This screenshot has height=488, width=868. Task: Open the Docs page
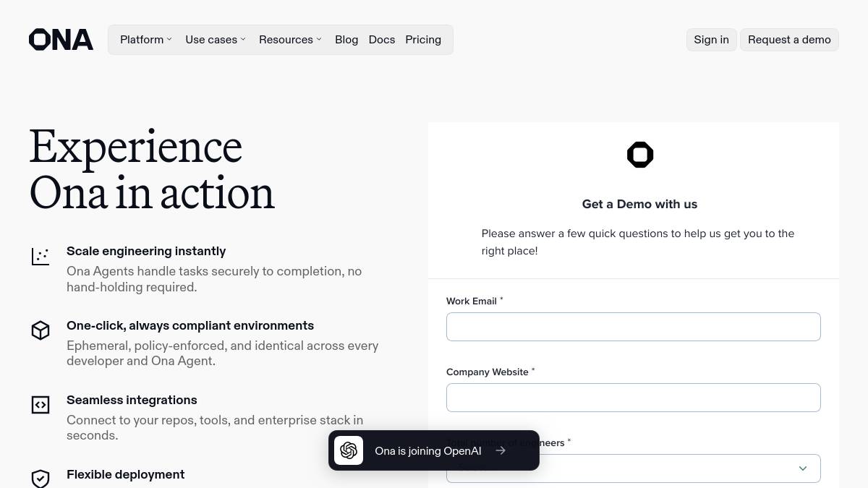pyautogui.click(x=382, y=40)
